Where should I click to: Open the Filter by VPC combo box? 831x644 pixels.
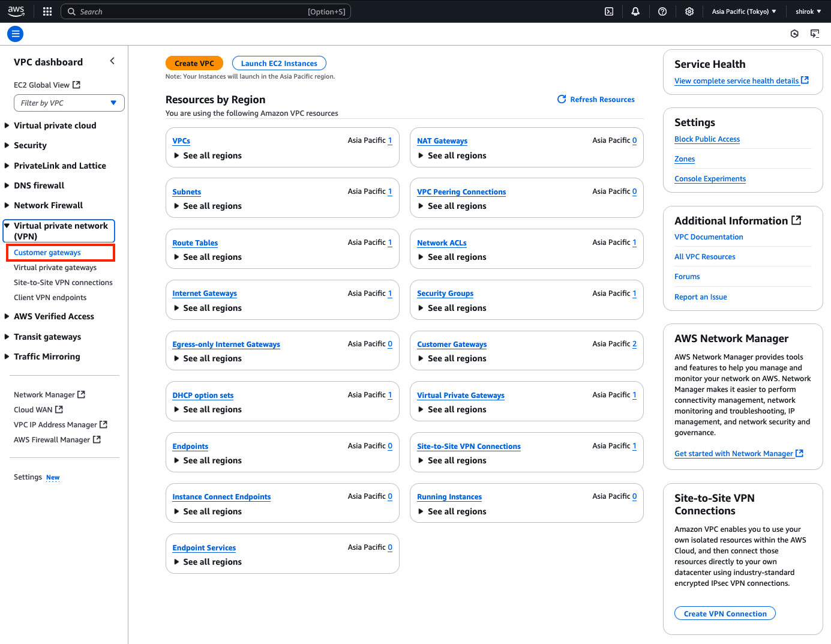pyautogui.click(x=69, y=103)
